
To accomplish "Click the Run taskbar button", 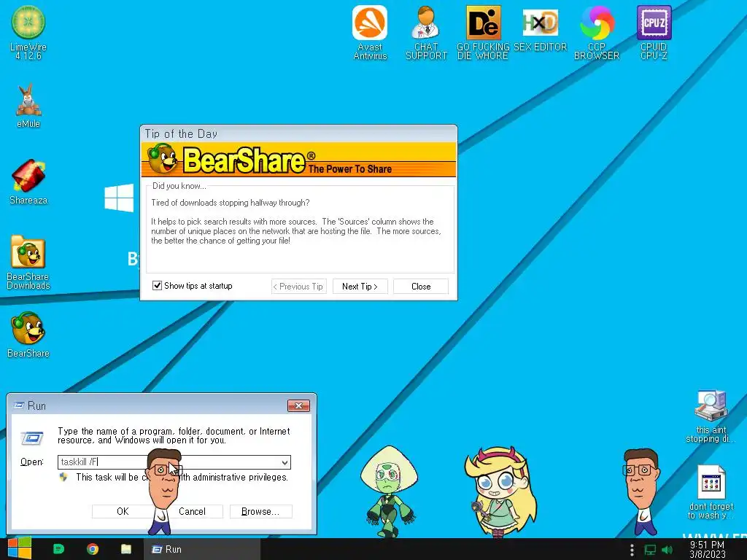I will [202, 549].
